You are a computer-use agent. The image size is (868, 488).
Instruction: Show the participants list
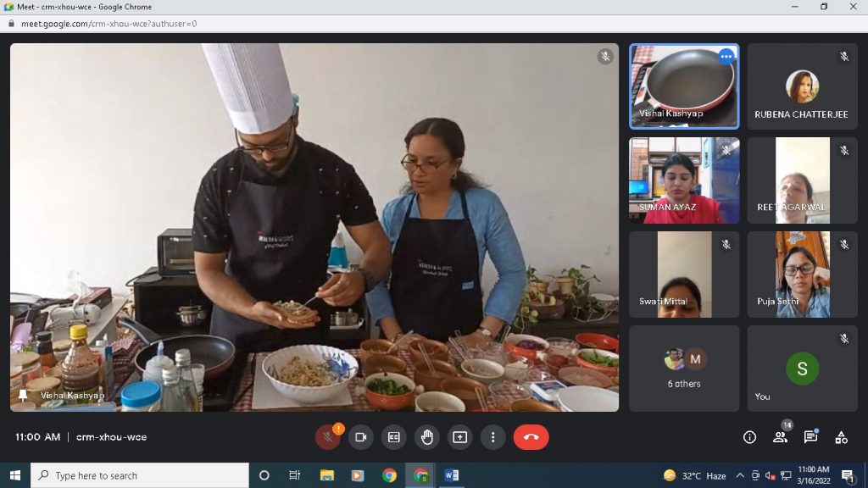780,437
